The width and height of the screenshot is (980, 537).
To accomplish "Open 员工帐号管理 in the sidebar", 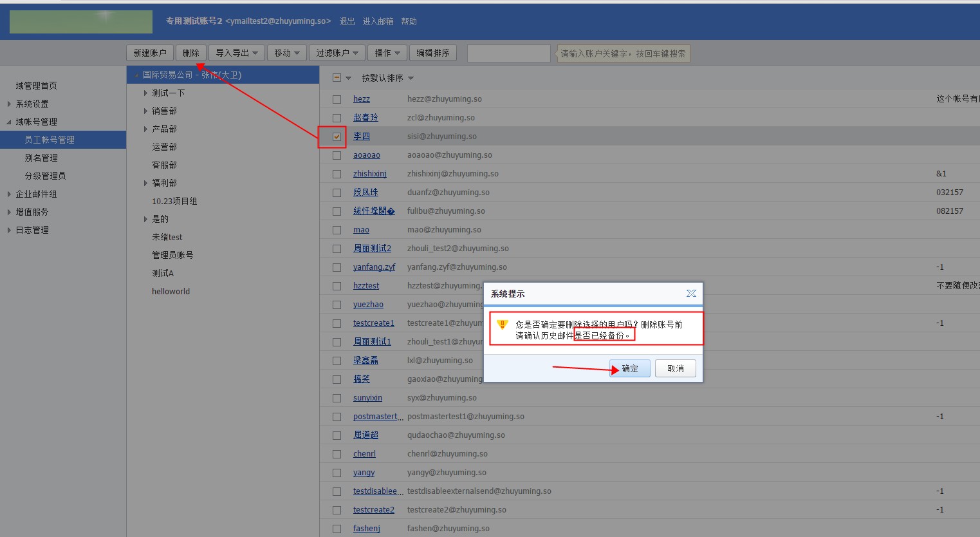I will pyautogui.click(x=50, y=140).
